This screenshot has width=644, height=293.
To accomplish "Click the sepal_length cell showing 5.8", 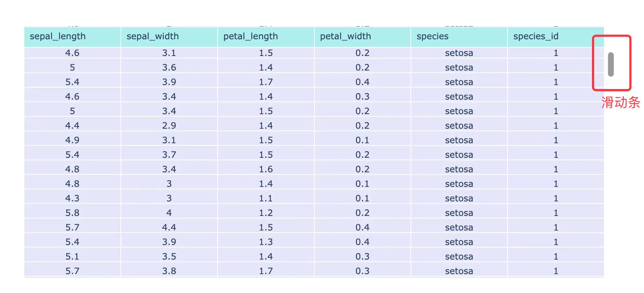I will pos(72,213).
